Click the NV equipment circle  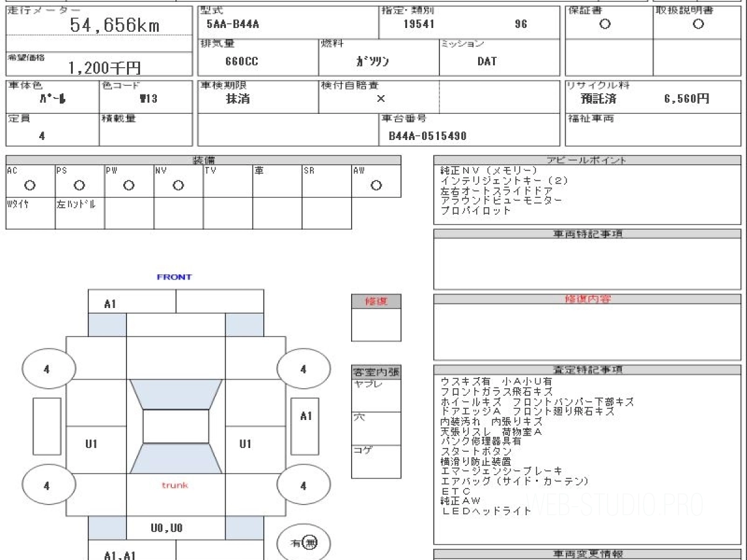pyautogui.click(x=178, y=185)
